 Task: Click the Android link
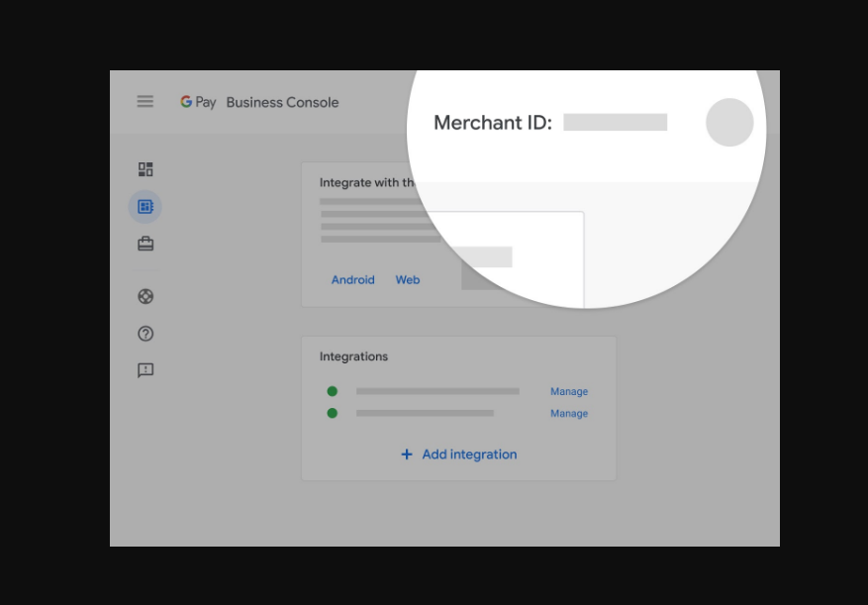coord(352,280)
